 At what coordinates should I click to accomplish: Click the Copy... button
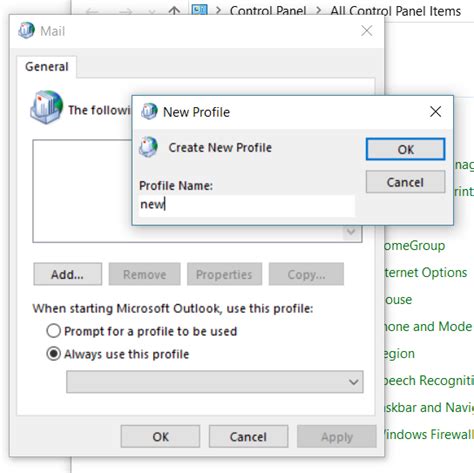(306, 274)
